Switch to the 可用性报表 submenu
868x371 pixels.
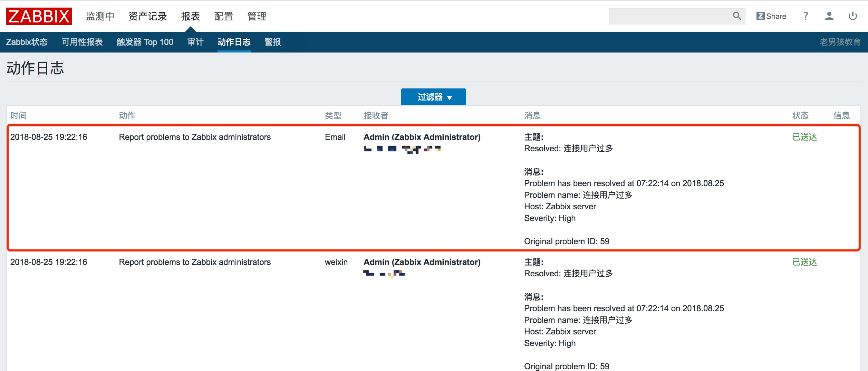point(82,42)
